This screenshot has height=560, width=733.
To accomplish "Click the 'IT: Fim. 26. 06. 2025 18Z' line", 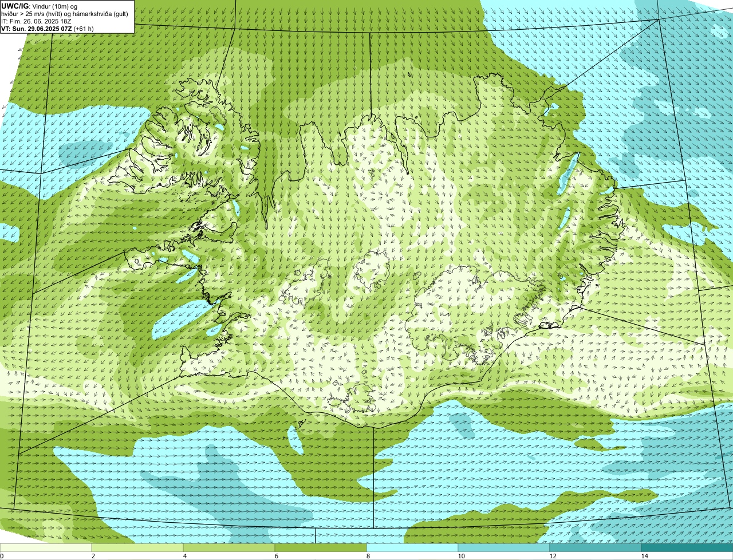I will coord(37,21).
